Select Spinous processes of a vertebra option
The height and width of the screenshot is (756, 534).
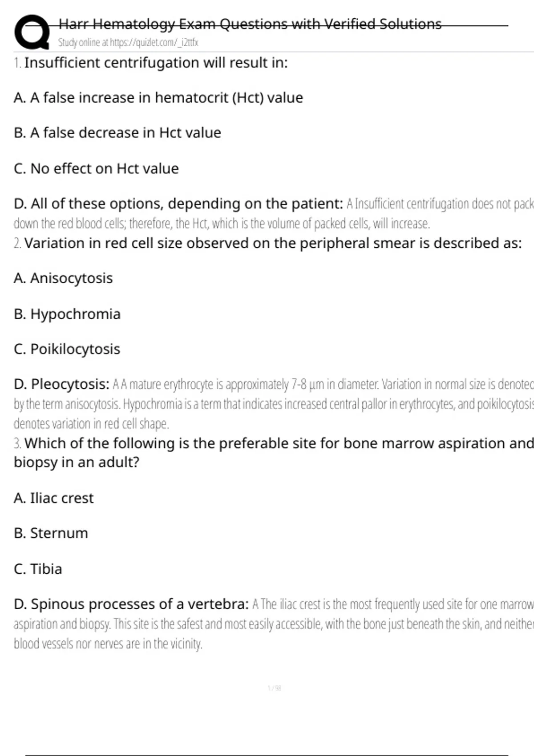tap(131, 604)
